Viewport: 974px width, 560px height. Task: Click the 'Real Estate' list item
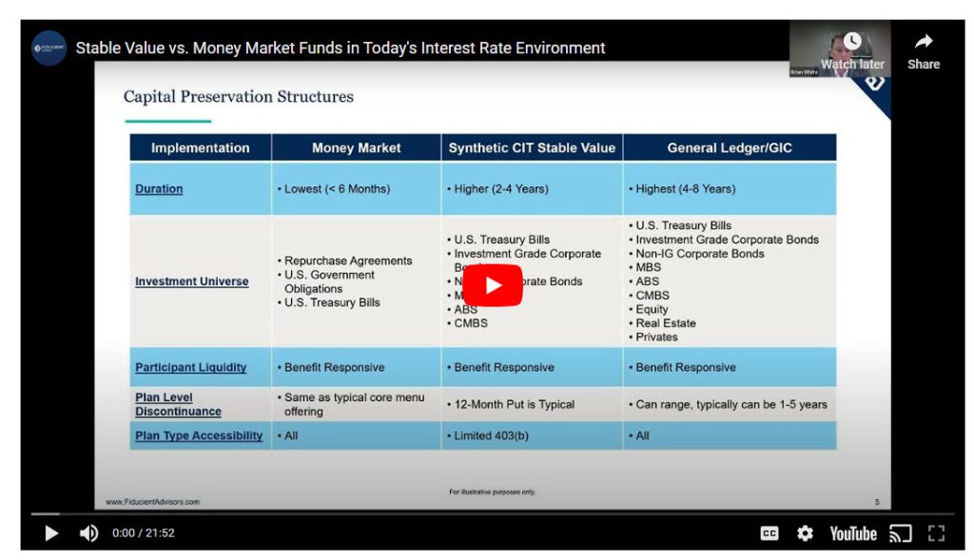click(666, 323)
